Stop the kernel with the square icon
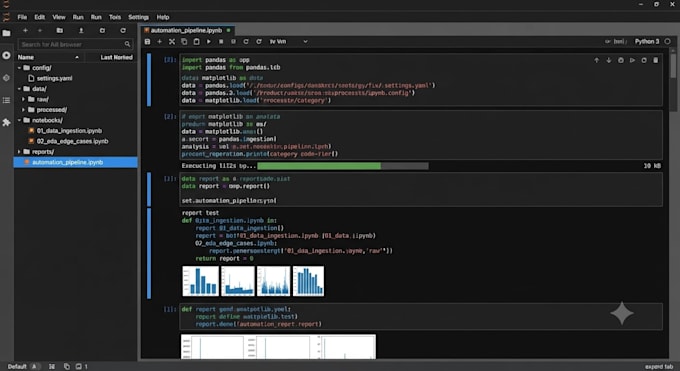680x371 pixels. click(x=221, y=42)
